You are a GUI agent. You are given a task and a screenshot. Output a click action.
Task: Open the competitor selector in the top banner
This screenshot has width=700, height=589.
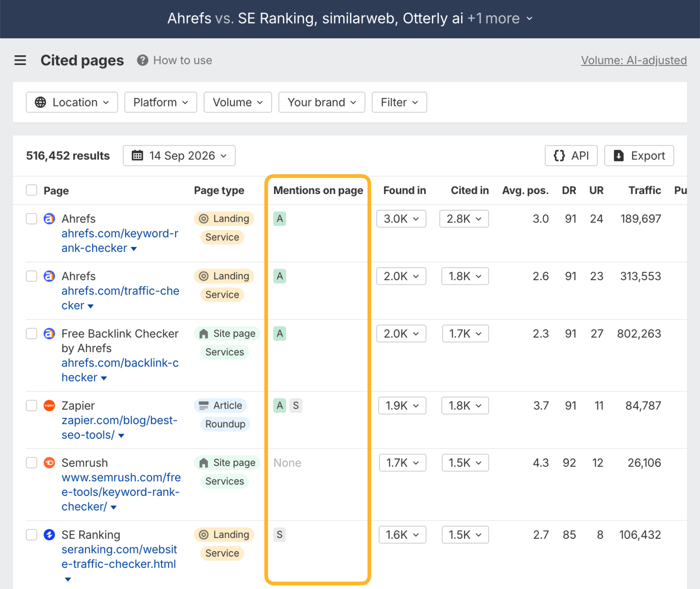(x=350, y=18)
